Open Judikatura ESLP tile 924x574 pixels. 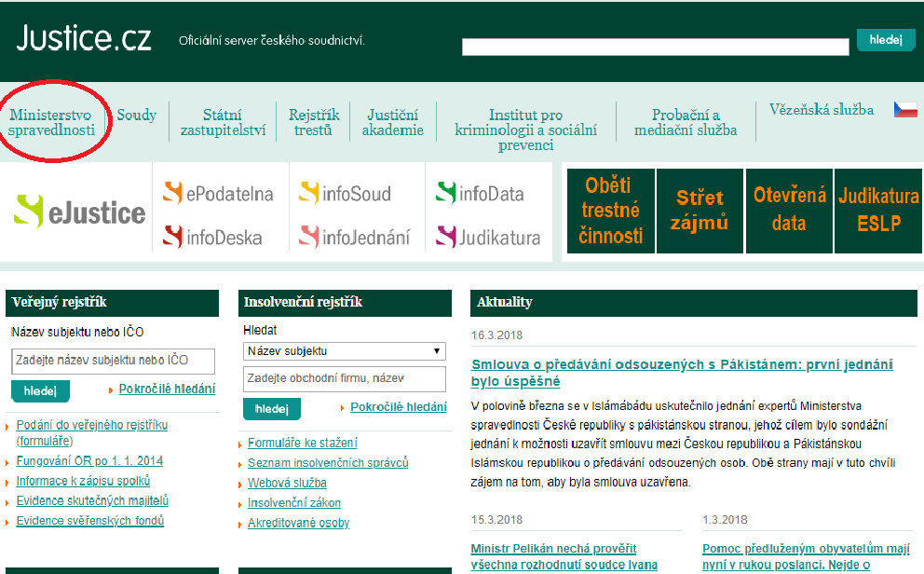point(878,211)
